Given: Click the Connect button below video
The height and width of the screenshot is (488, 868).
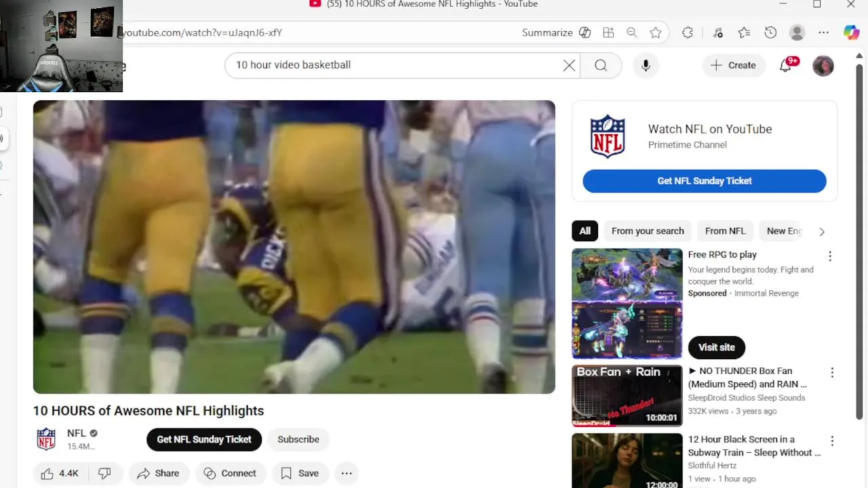Looking at the screenshot, I should tap(230, 473).
